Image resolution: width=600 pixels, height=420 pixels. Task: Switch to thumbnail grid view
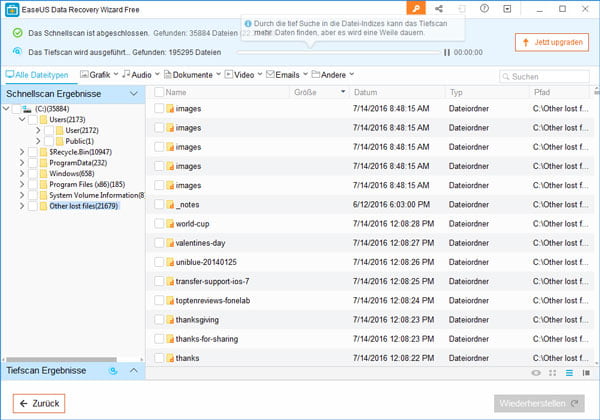pos(553,373)
